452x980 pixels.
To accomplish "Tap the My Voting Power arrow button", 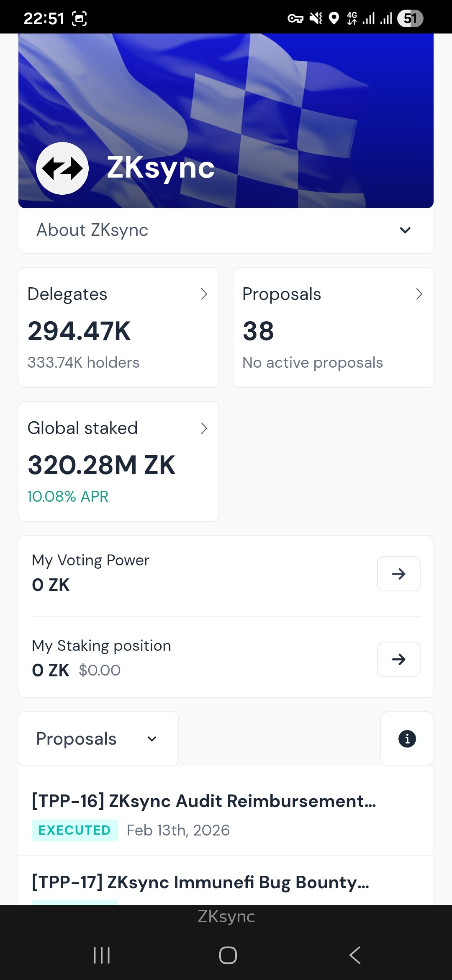I will tap(398, 574).
